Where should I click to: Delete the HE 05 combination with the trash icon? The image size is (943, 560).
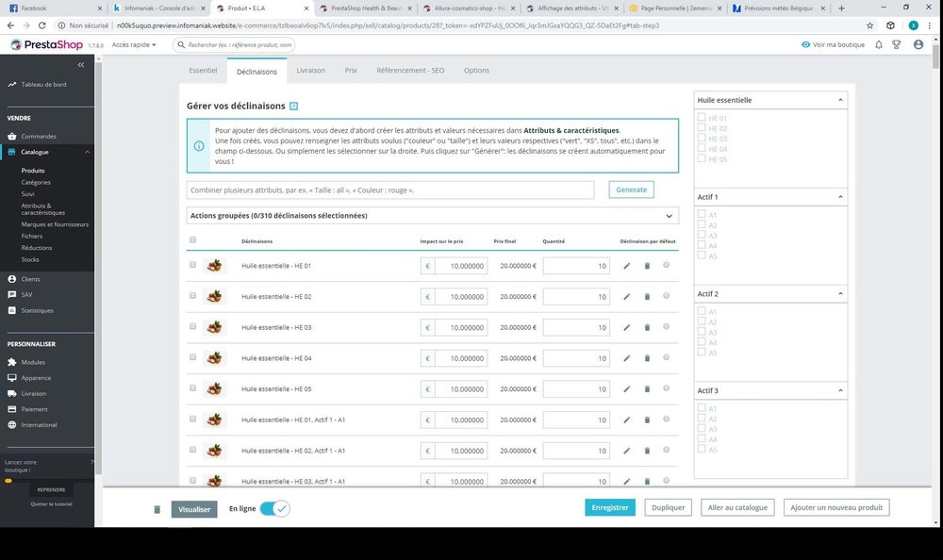click(647, 389)
